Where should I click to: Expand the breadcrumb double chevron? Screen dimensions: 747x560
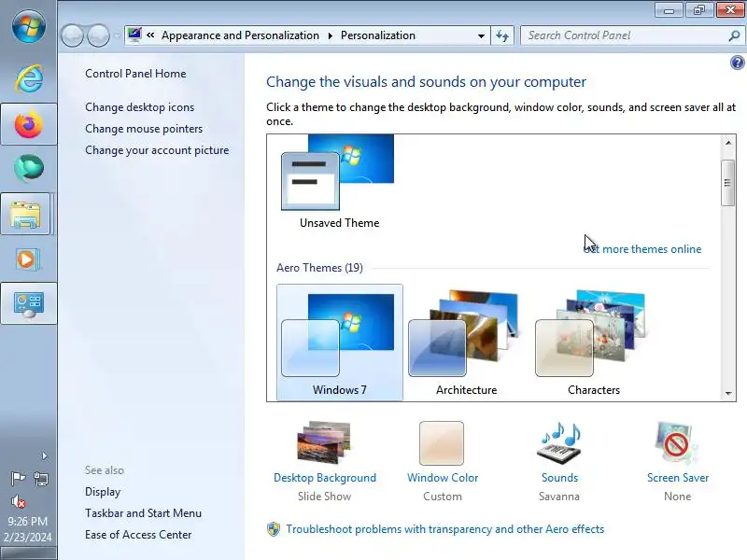click(x=150, y=35)
